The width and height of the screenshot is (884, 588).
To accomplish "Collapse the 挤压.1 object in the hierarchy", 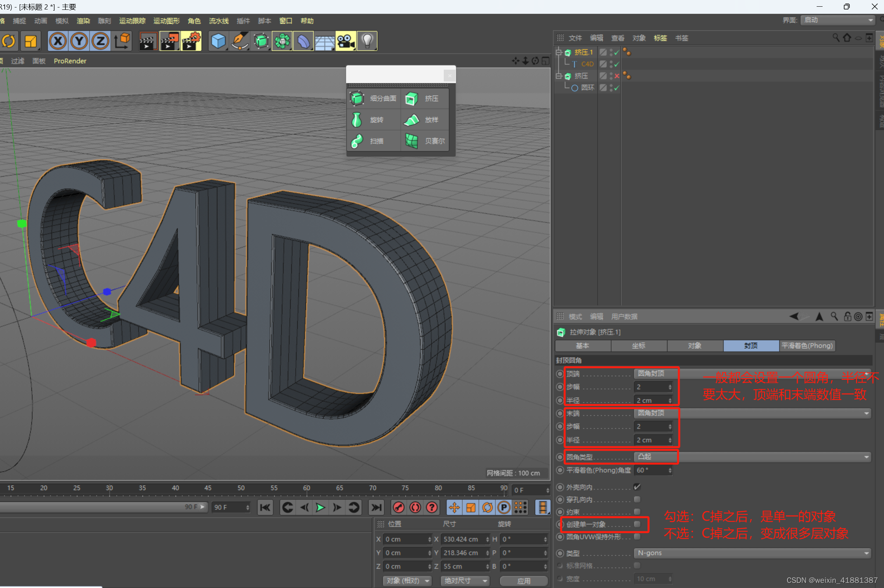I will [x=559, y=52].
